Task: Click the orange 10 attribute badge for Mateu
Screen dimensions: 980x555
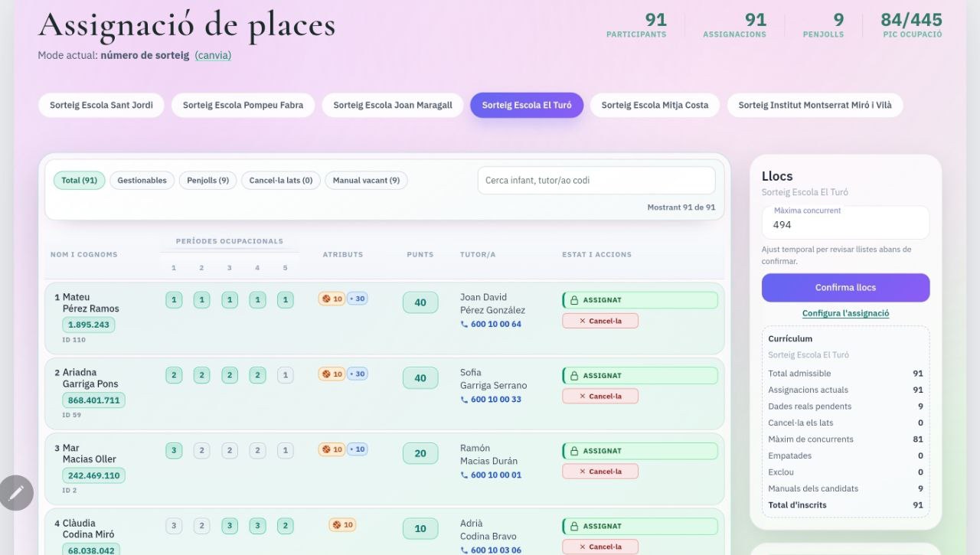Action: click(x=332, y=299)
